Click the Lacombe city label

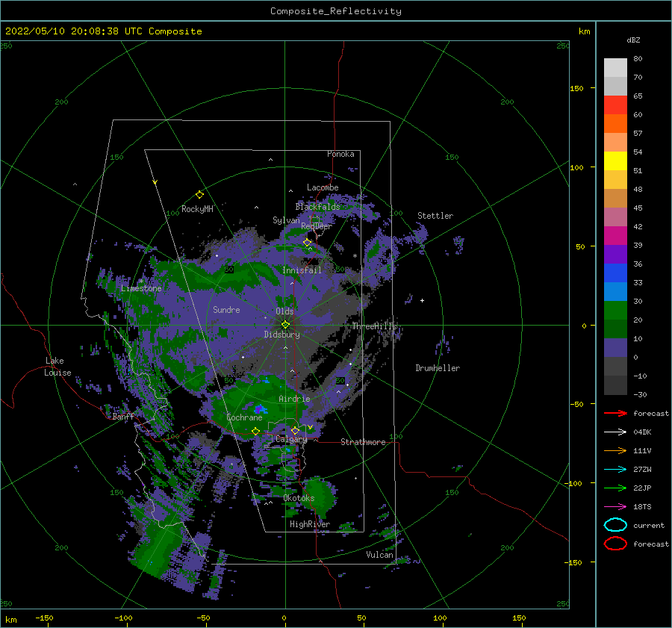[323, 187]
